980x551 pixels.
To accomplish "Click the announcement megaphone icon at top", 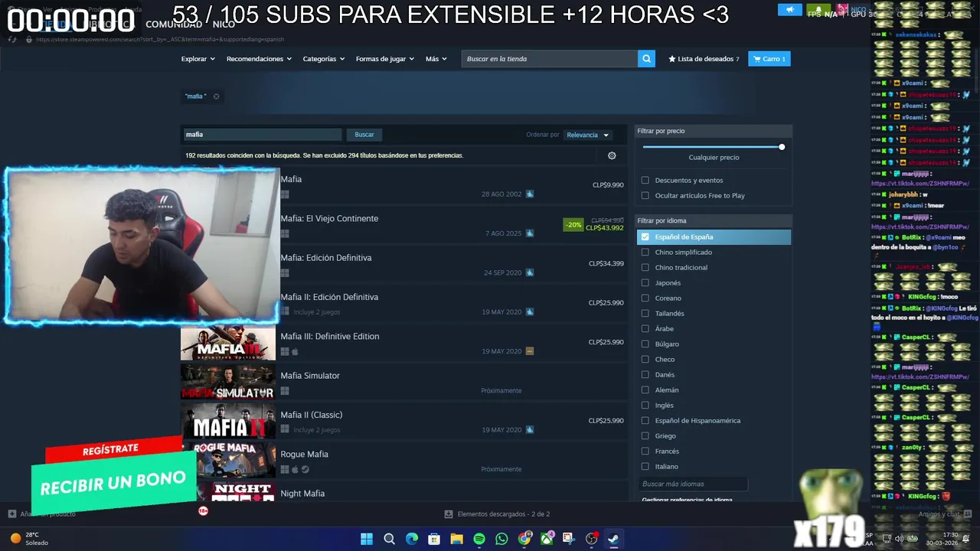I will click(789, 10).
